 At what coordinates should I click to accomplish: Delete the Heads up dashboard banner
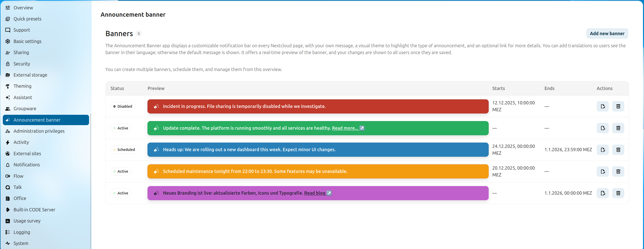[x=618, y=150]
